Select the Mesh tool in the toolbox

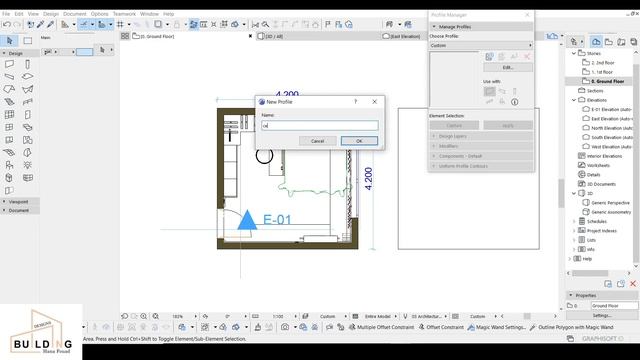pos(9,153)
